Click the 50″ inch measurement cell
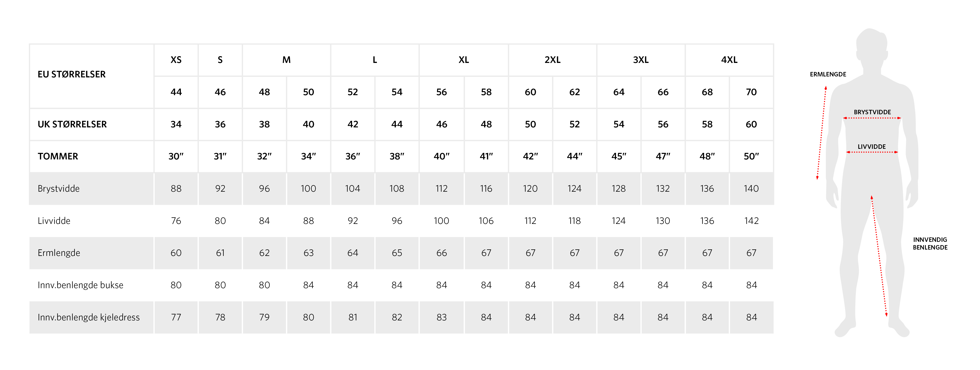Screen dimensions: 980x370 [751, 156]
